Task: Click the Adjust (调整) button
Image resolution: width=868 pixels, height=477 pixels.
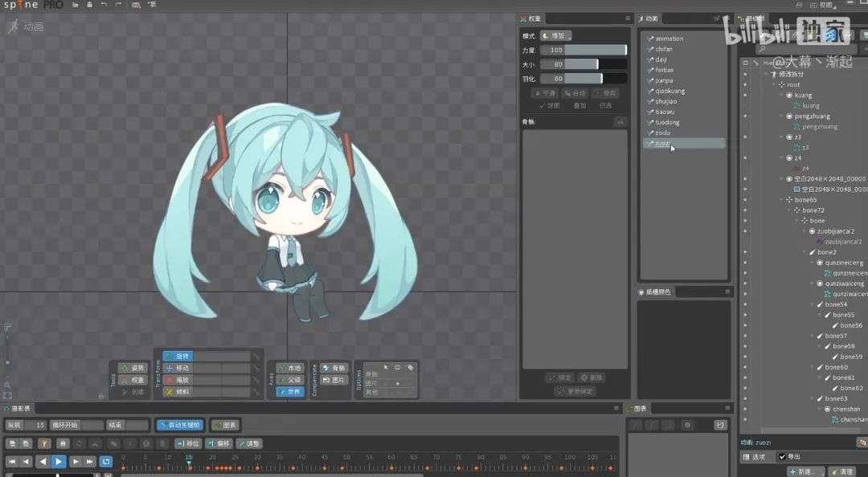Action: [248, 444]
